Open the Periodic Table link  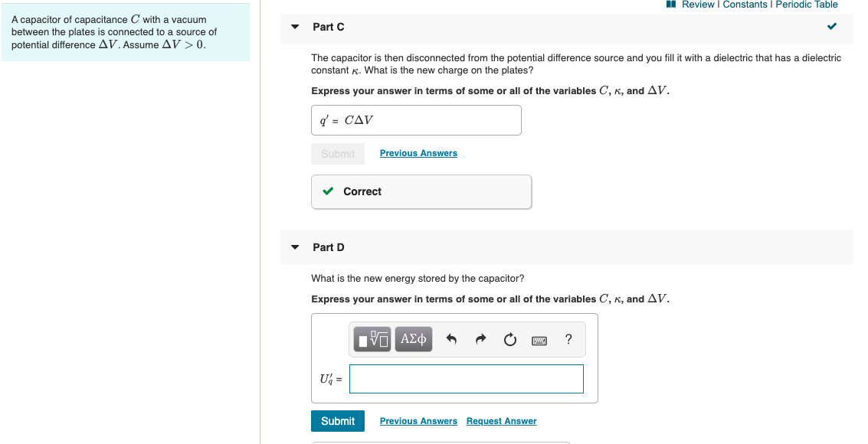807,5
